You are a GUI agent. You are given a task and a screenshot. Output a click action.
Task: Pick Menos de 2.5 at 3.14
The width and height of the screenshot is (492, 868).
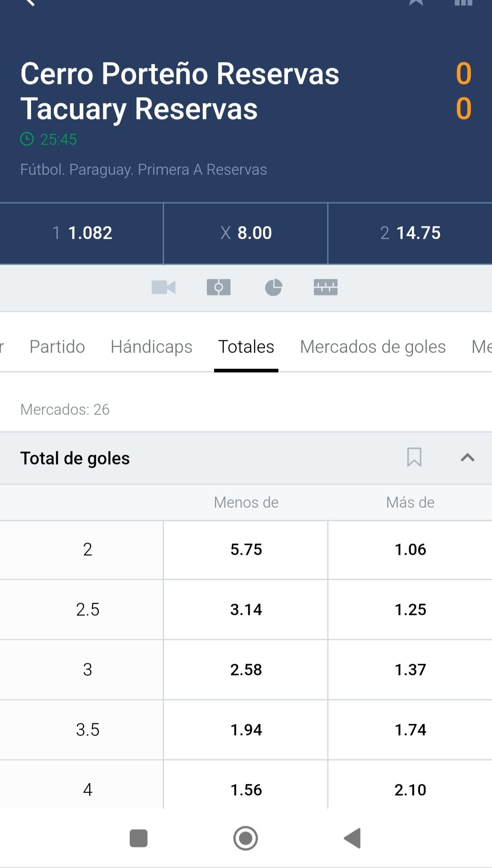click(246, 609)
